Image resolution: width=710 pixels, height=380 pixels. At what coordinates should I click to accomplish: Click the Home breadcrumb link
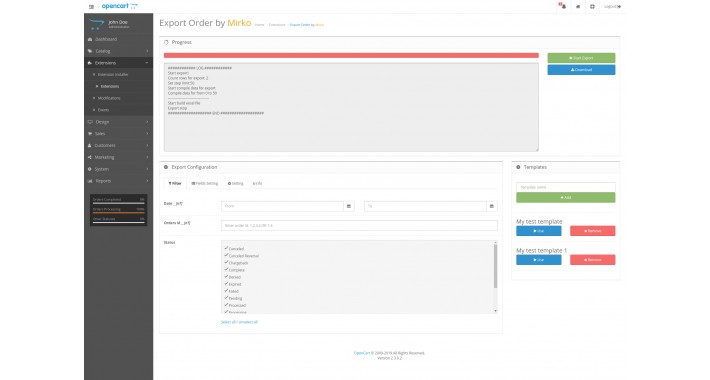click(259, 25)
